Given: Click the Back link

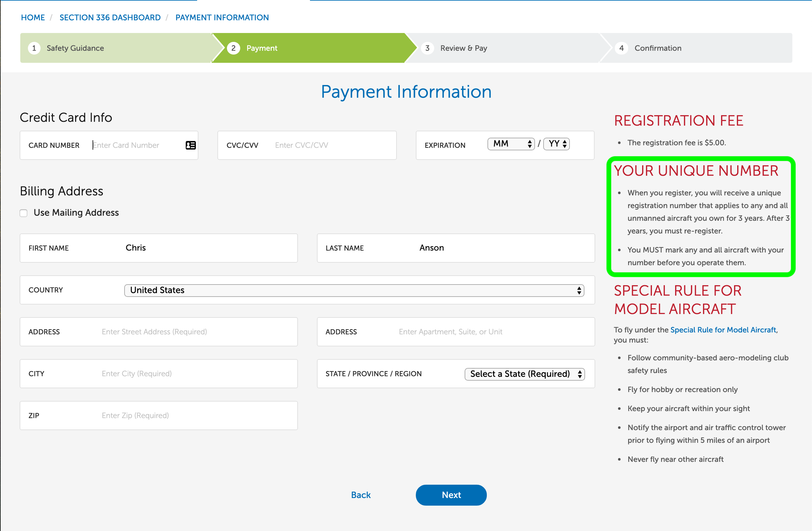Looking at the screenshot, I should pos(361,495).
